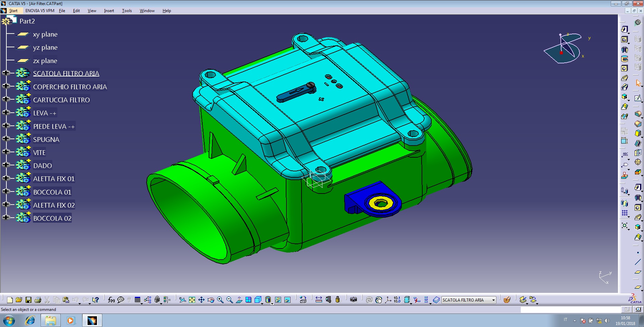Expand the SCATOLA FILTRO ARIA tree node
Screen dimensions: 644x327
coord(5,73)
